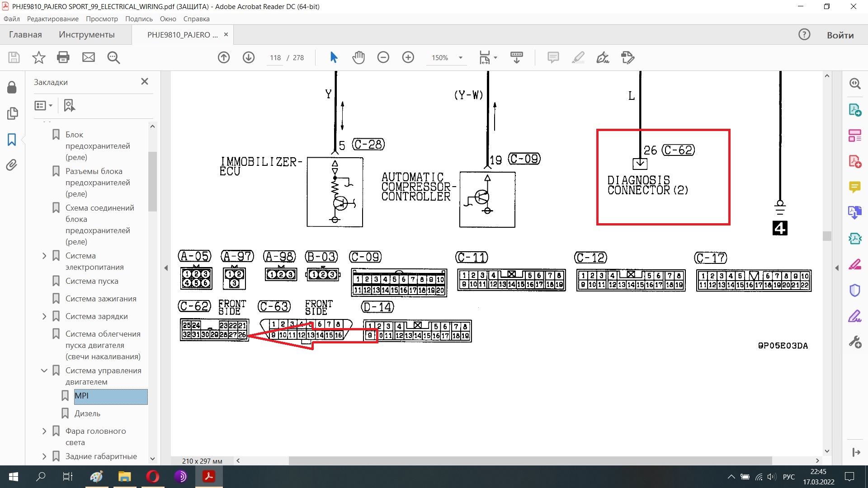Save the PDF file
The width and height of the screenshot is (868, 488).
point(14,57)
